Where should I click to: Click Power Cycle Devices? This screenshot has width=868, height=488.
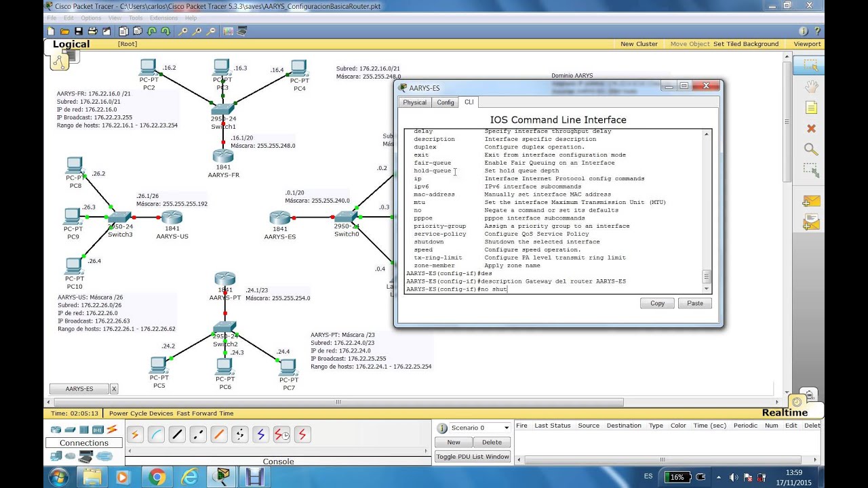click(141, 413)
